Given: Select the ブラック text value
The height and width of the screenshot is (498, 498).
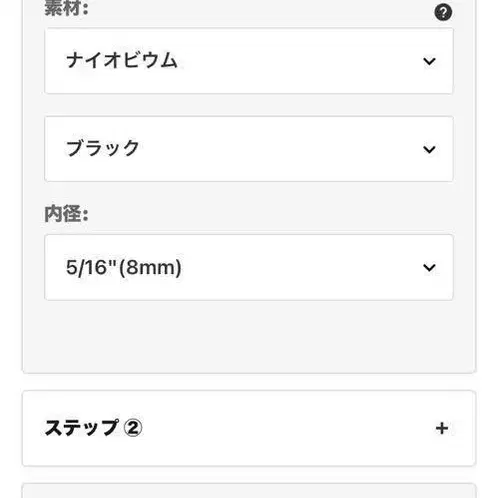Looking at the screenshot, I should click(102, 148).
